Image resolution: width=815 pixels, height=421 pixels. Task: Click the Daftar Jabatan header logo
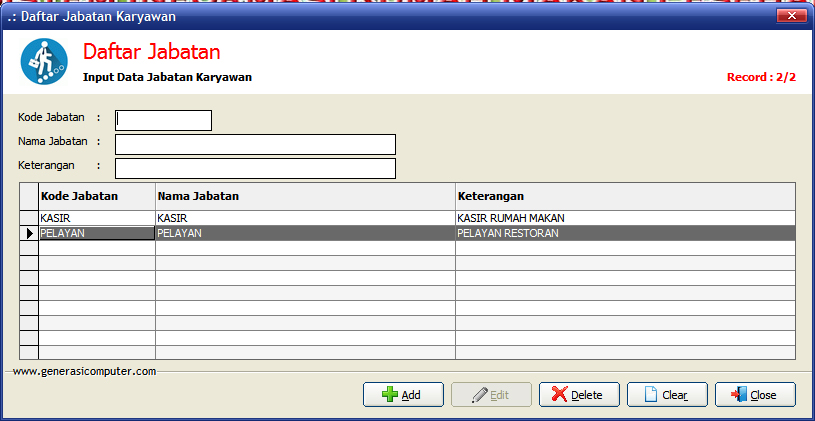click(44, 61)
